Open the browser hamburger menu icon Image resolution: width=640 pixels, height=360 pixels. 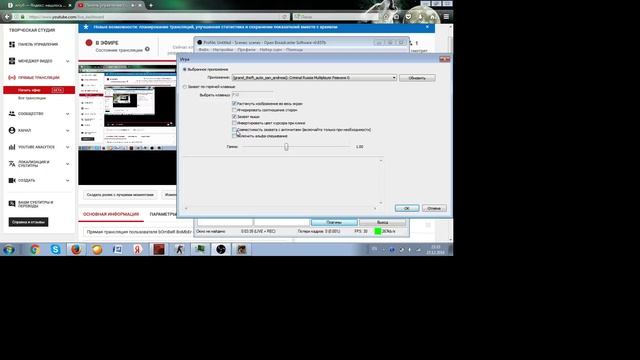click(446, 17)
